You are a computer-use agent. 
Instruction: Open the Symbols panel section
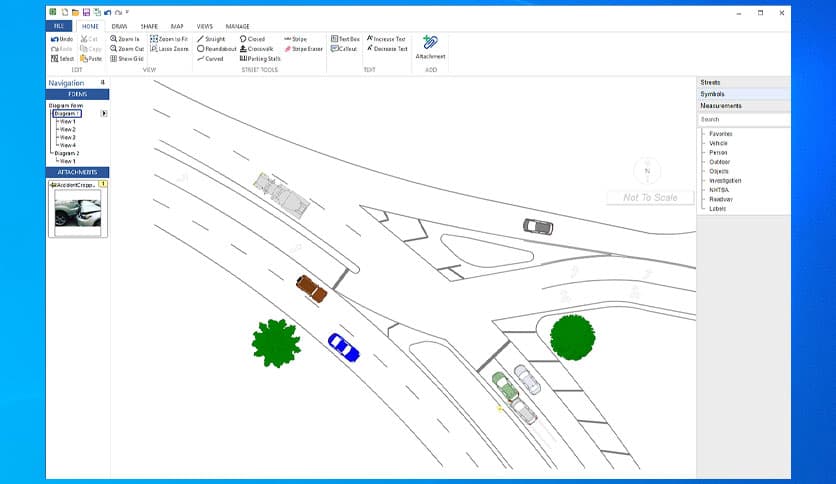click(744, 94)
